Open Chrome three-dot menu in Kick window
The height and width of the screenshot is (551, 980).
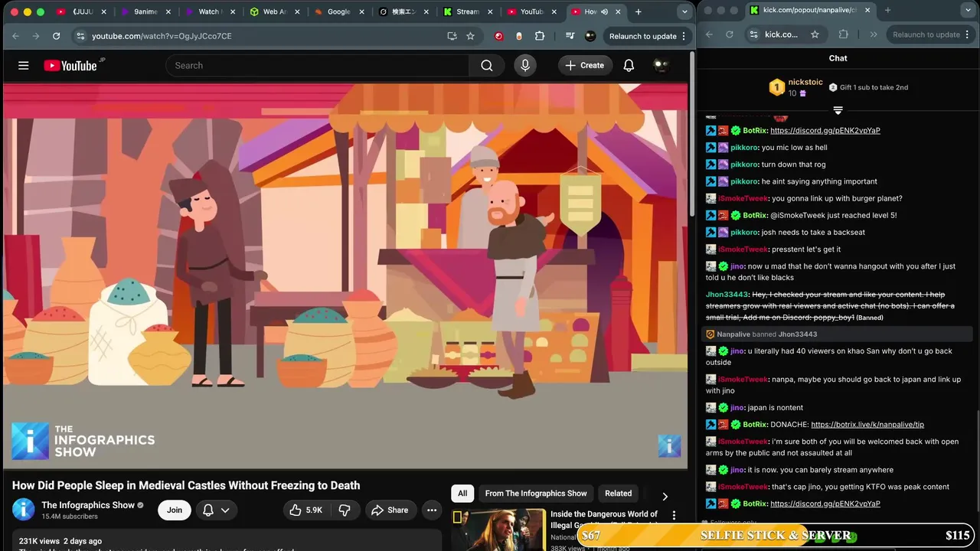pos(966,34)
